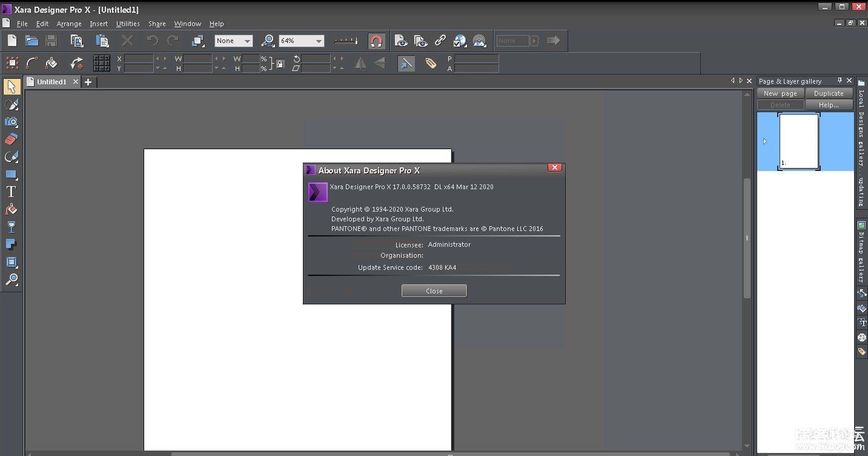Select the Photo camera tool

click(11, 122)
